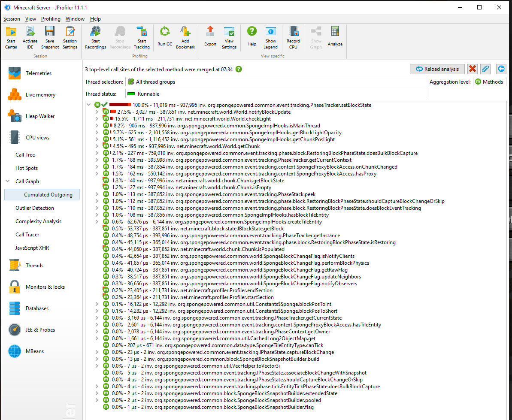Save a snapshot of the session
The image size is (512, 420).
49,37
